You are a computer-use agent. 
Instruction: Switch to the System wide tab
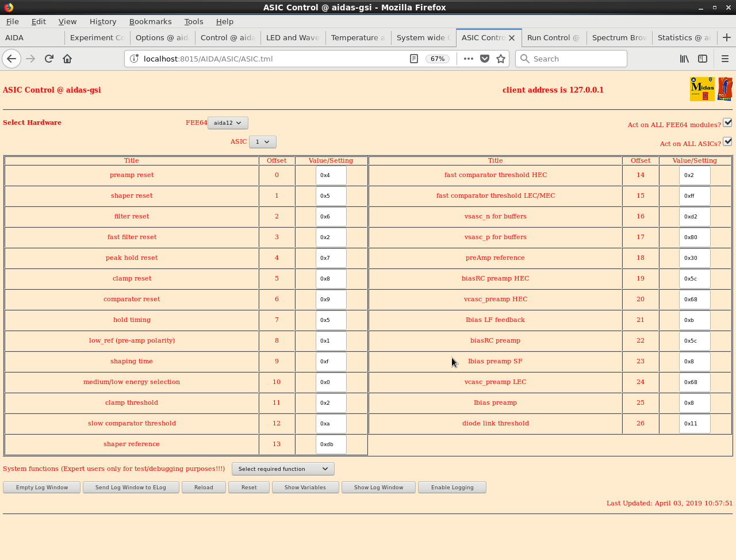tap(424, 38)
